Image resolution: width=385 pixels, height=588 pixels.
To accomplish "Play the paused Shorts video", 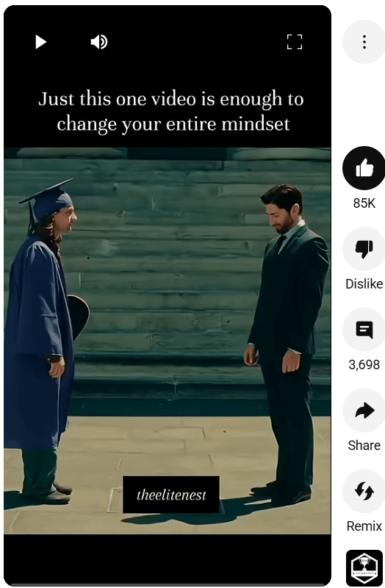I will click(40, 42).
